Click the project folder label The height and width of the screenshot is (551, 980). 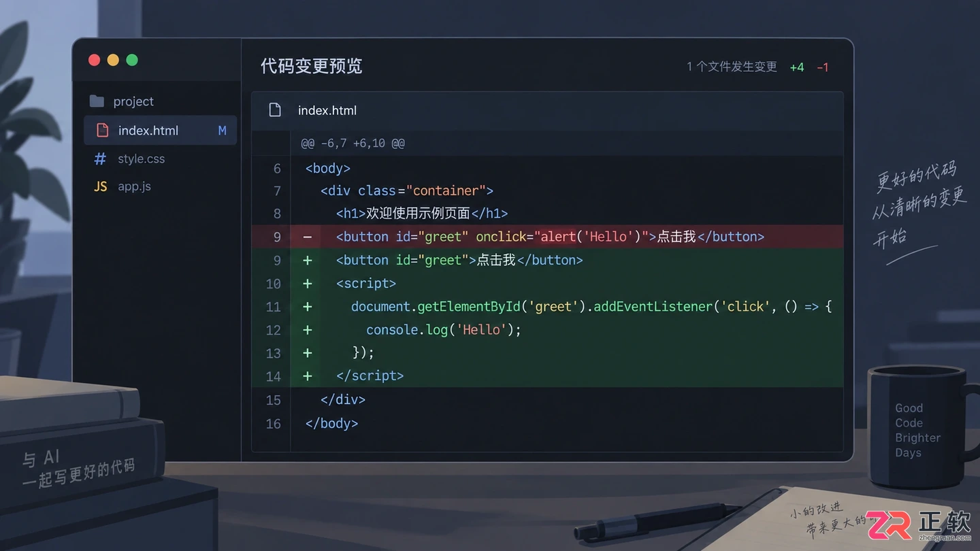pyautogui.click(x=133, y=101)
